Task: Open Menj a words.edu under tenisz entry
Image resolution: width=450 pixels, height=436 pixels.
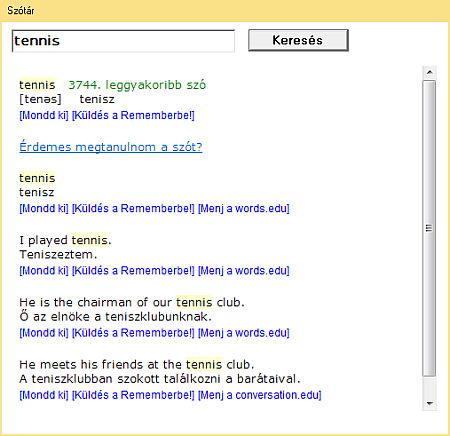Action: (244, 209)
